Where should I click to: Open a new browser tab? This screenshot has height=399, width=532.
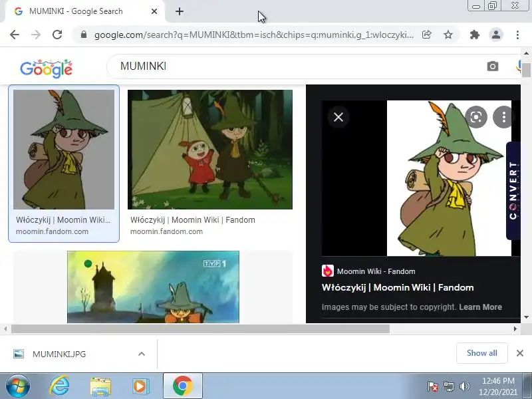pyautogui.click(x=180, y=11)
